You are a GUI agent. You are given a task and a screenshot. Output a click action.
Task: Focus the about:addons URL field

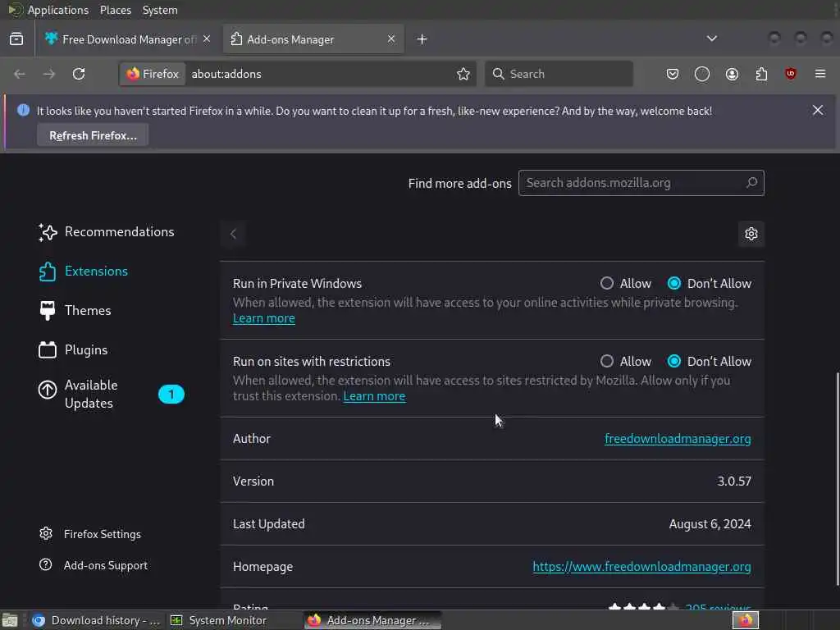point(322,74)
